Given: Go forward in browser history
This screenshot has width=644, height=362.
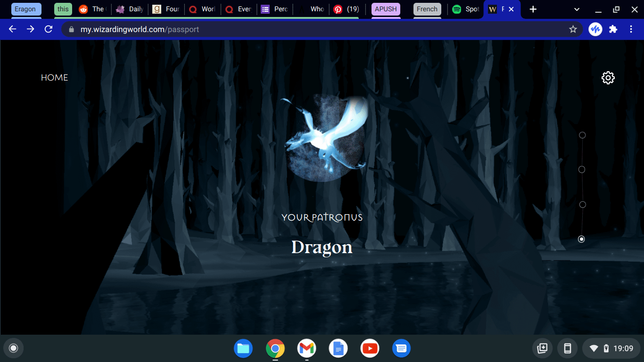Looking at the screenshot, I should [x=30, y=29].
